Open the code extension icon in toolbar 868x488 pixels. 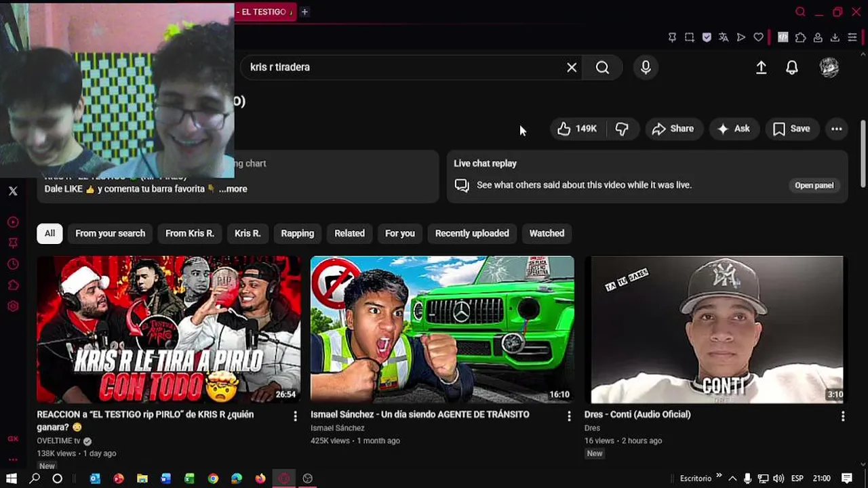coord(783,37)
